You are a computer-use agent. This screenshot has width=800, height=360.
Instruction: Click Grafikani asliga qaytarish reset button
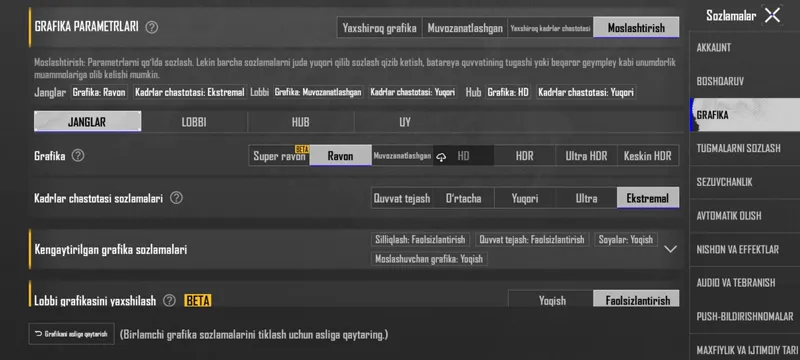tap(71, 334)
